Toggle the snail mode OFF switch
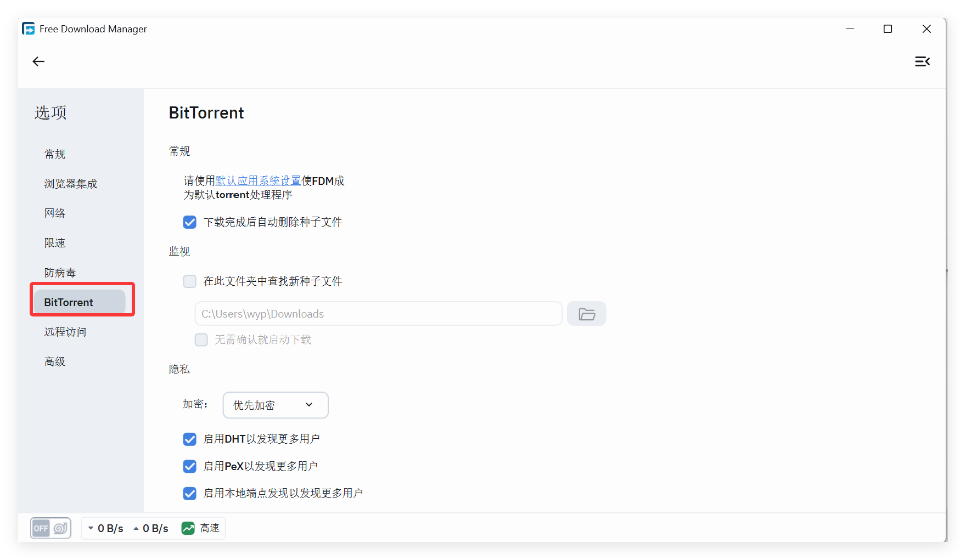Screen dimensions: 966x560 [x=50, y=528]
